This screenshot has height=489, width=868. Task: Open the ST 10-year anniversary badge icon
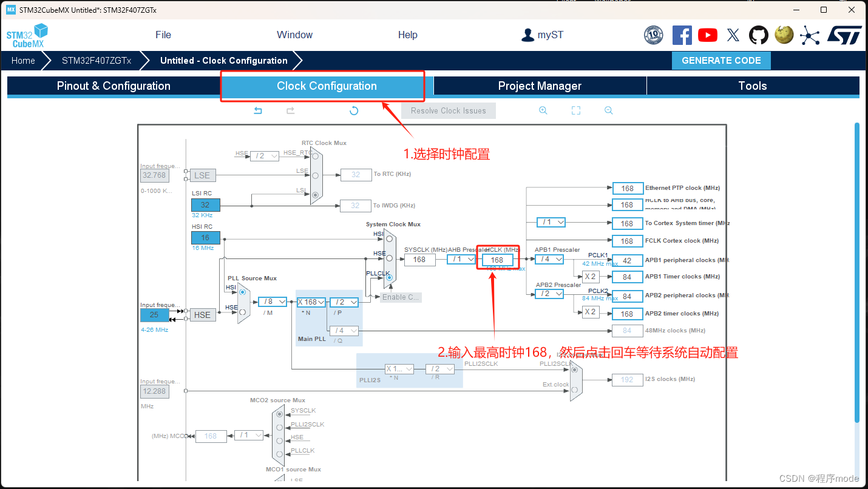(654, 35)
